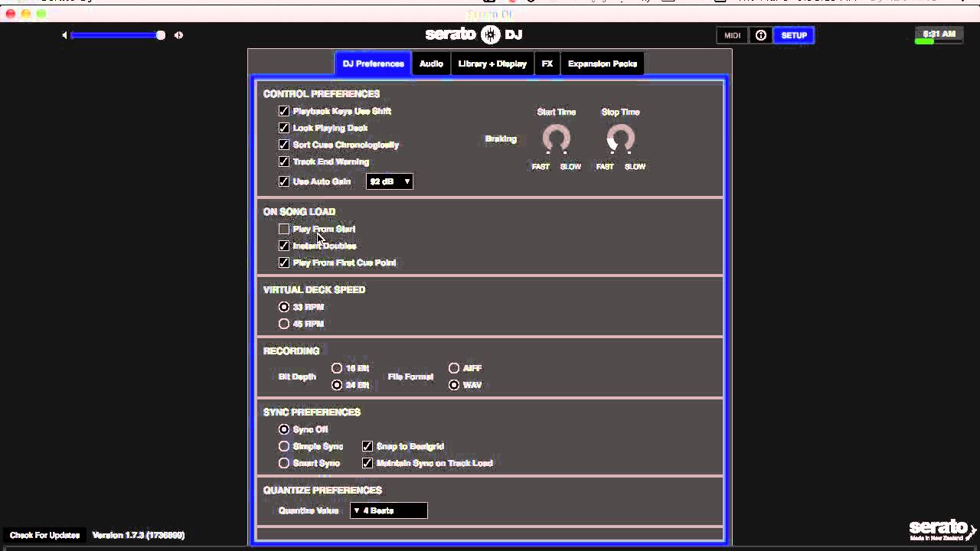Open the MIDI assignment button
Screen dimensions: 980x551
(x=733, y=35)
